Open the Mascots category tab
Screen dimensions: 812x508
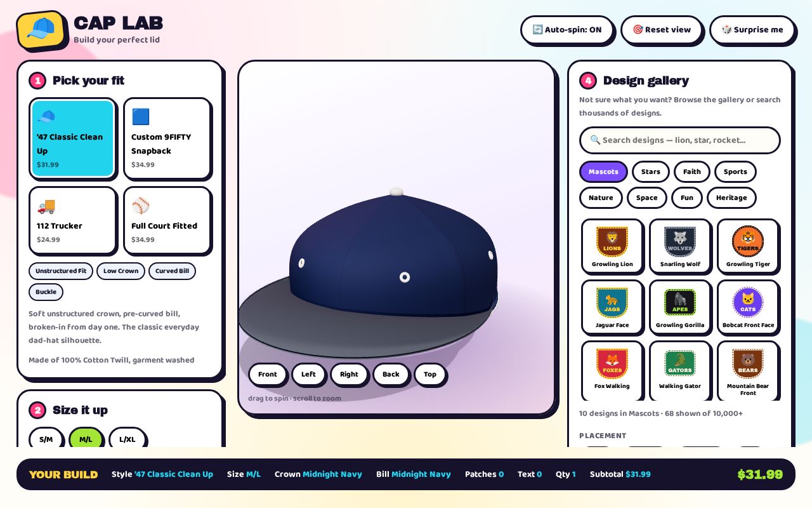tap(603, 171)
